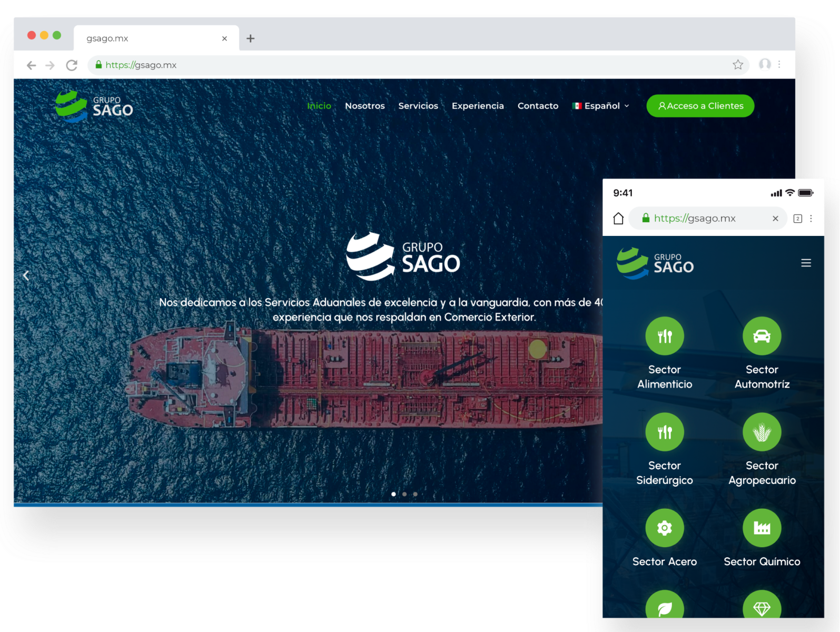Reload the gsago.mx page
This screenshot has height=632, width=840.
point(72,65)
